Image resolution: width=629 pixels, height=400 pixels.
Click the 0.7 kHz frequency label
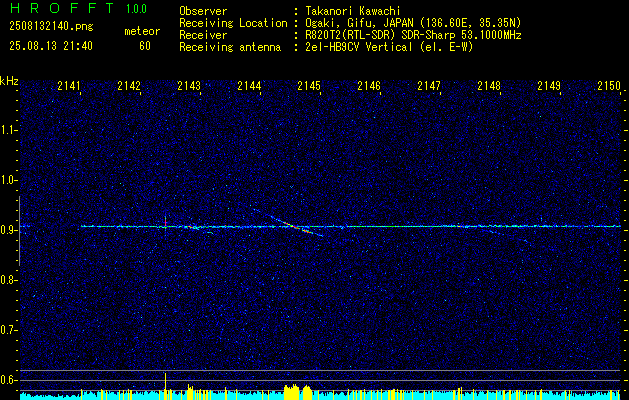[8, 330]
